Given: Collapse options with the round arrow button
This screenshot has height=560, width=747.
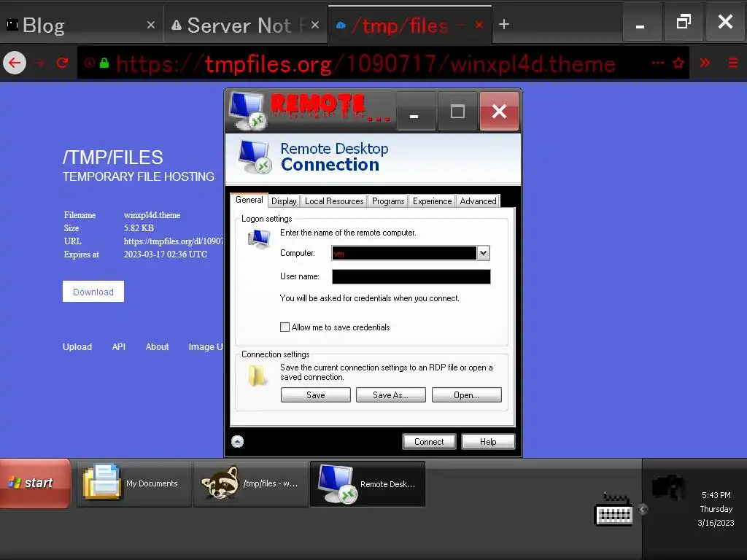Looking at the screenshot, I should pos(237,441).
